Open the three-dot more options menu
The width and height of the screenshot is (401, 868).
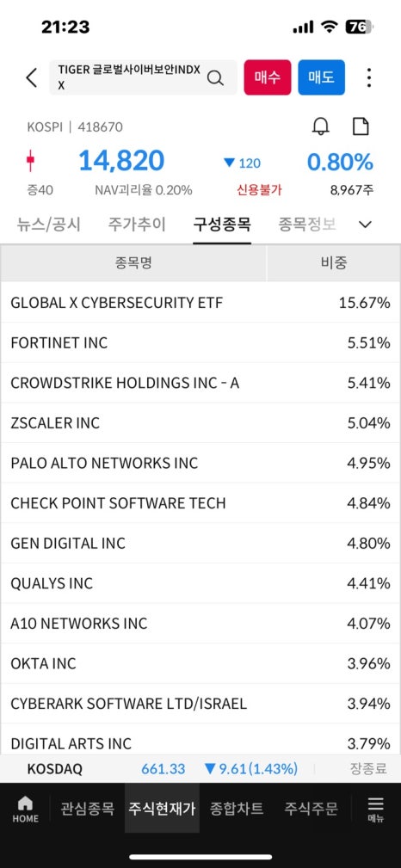click(369, 77)
